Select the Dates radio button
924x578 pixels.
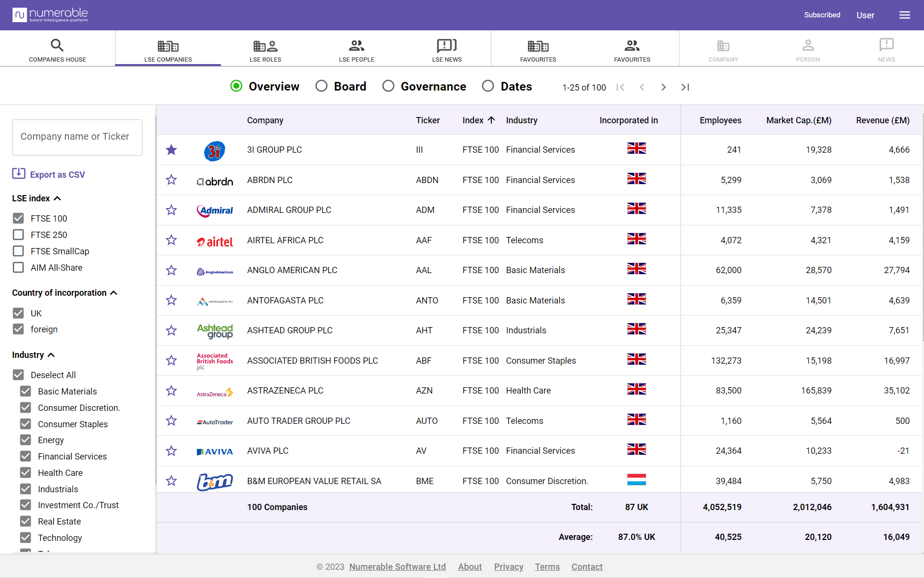(488, 86)
